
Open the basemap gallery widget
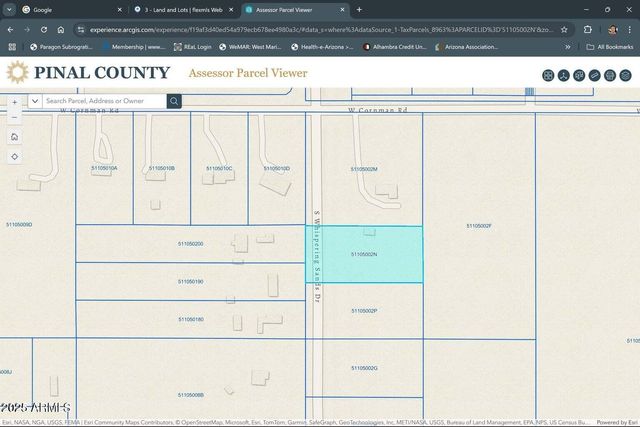point(549,75)
